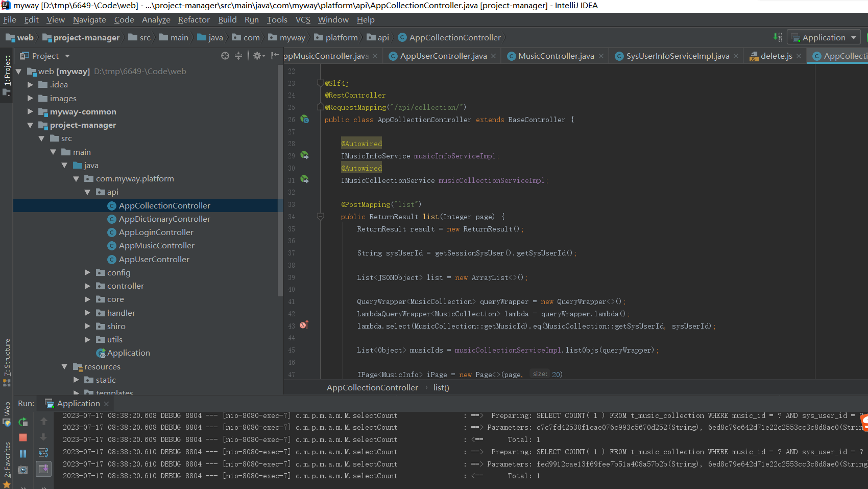The height and width of the screenshot is (489, 868).
Task: Expand the controller package
Action: [87, 286]
